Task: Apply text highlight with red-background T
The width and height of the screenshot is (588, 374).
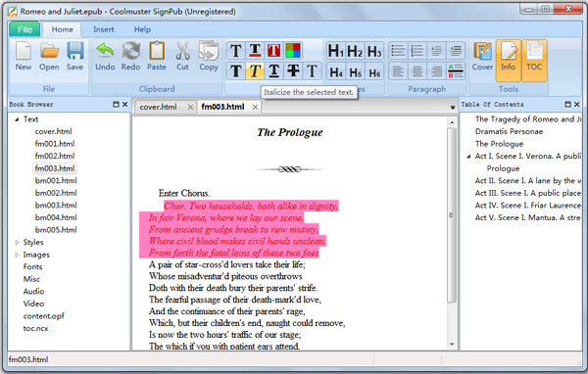Action: tap(273, 51)
